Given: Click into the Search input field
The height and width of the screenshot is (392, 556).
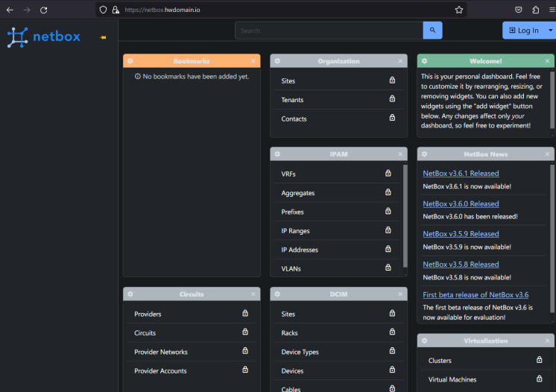Looking at the screenshot, I should [329, 31].
